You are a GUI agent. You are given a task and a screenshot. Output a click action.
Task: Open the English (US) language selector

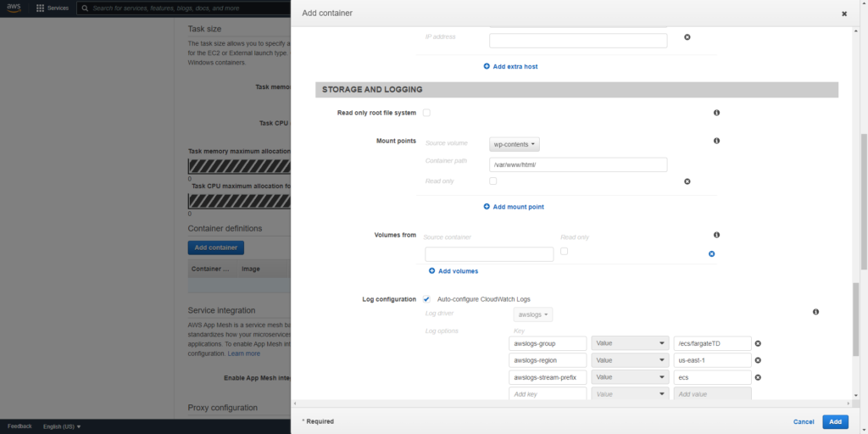click(62, 427)
